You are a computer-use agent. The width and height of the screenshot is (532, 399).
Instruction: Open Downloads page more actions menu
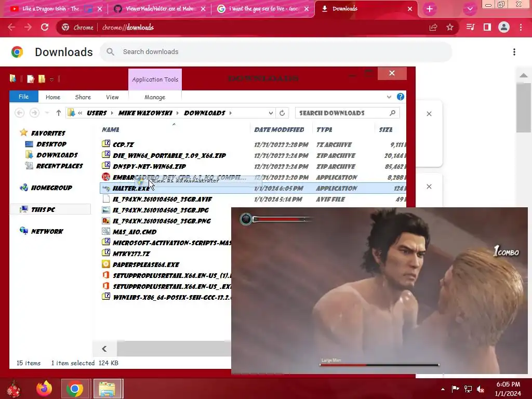point(514,52)
